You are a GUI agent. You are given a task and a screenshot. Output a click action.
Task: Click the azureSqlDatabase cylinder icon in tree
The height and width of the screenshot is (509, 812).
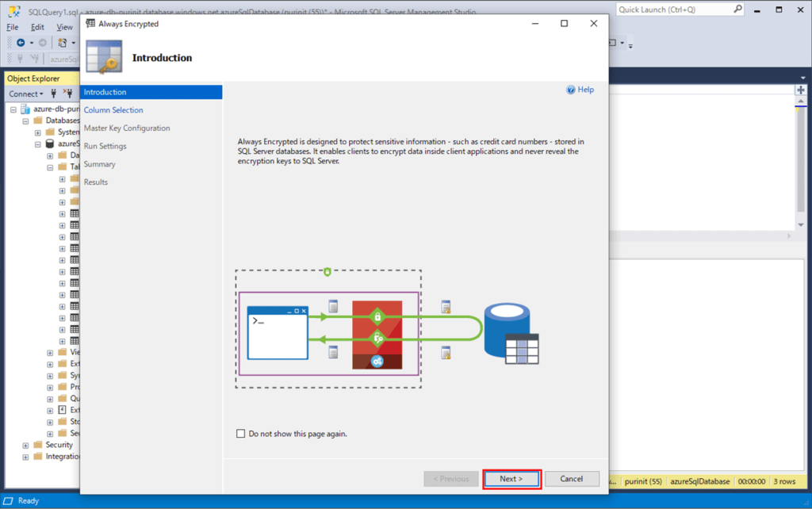pyautogui.click(x=50, y=144)
